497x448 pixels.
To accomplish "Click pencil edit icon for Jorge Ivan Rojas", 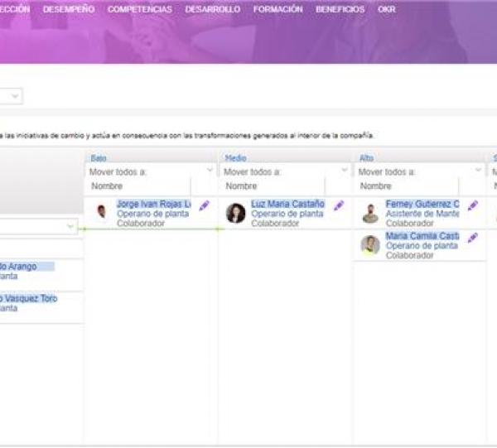I will point(205,205).
